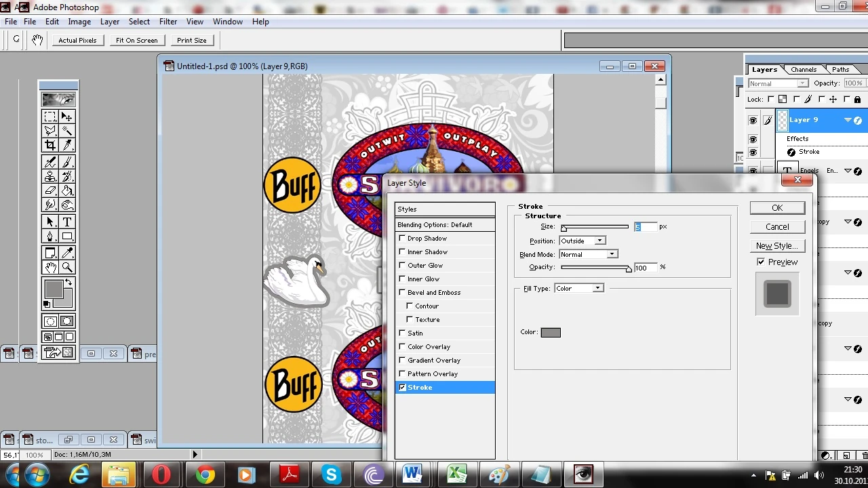Click the stroke Size input field

tap(646, 226)
